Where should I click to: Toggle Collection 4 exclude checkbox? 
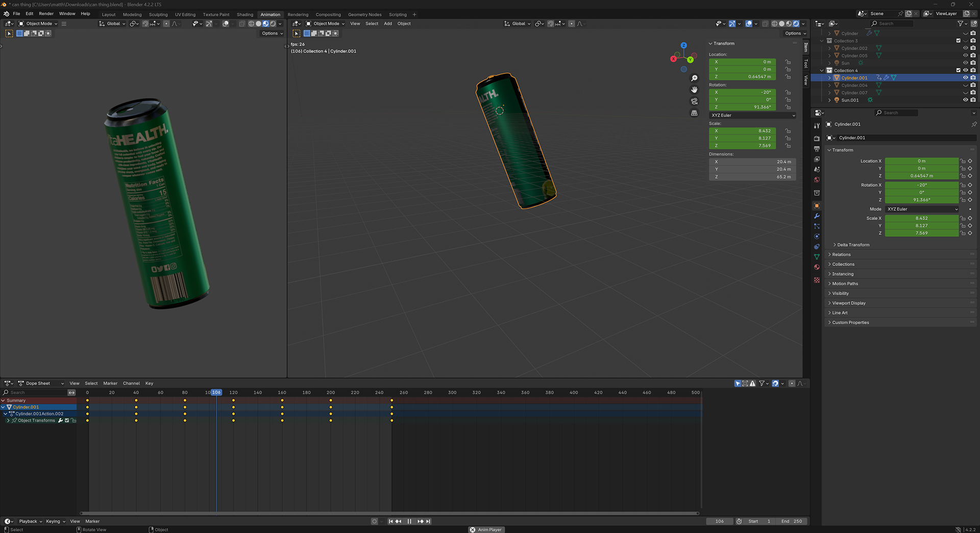[958, 70]
